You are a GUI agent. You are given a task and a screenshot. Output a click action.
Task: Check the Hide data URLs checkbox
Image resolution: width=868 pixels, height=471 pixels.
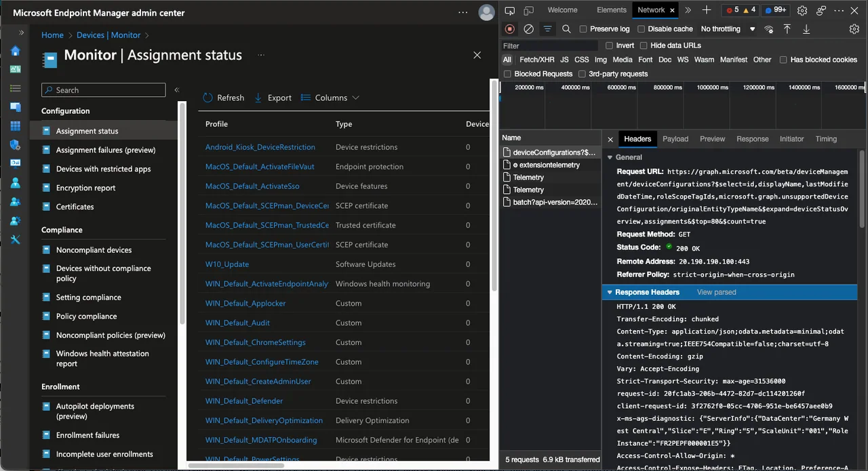644,45
